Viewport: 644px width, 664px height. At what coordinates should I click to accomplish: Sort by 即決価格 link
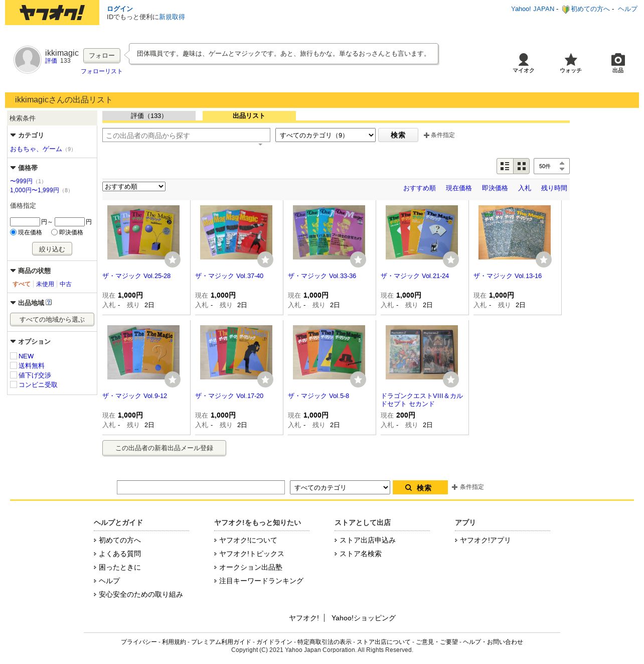[x=495, y=188]
